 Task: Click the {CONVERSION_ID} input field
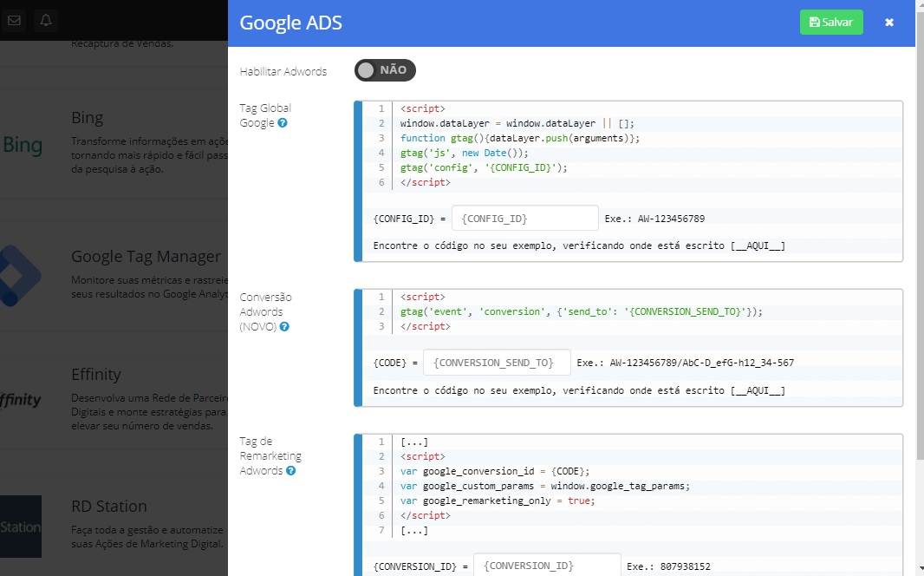pos(547,565)
